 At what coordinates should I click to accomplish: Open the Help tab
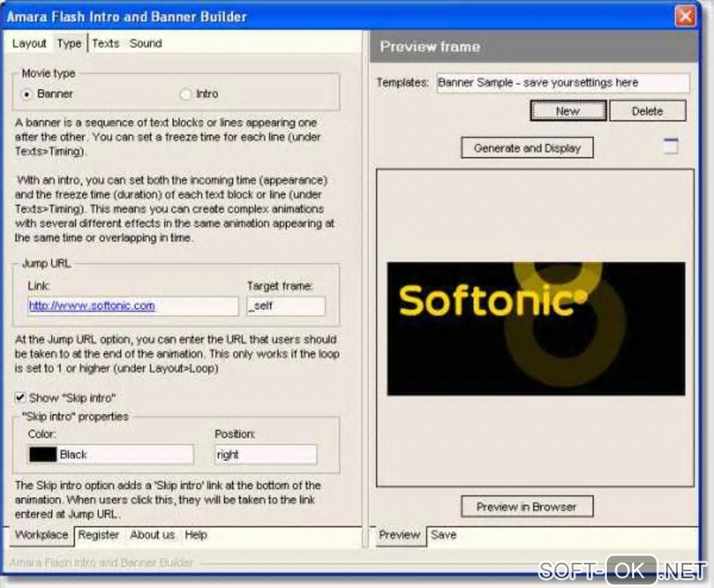pyautogui.click(x=196, y=535)
